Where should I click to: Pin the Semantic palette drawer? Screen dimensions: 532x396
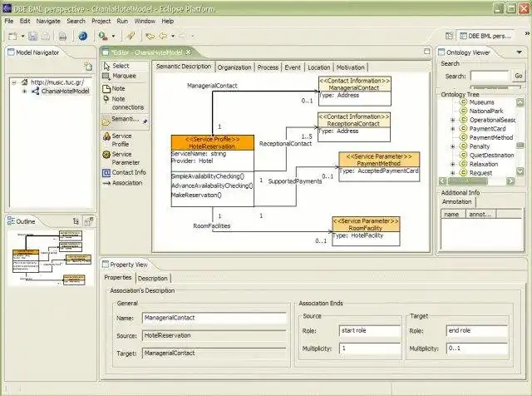pyautogui.click(x=145, y=121)
